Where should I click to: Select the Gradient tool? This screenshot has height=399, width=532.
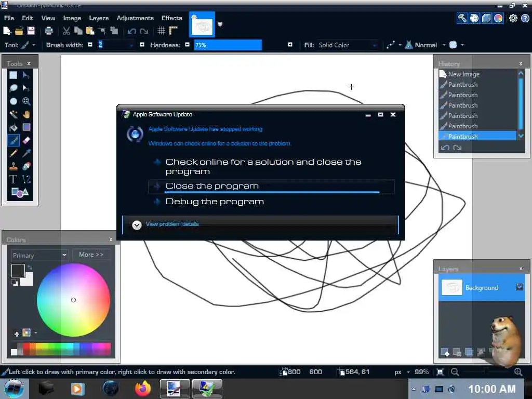click(x=26, y=127)
